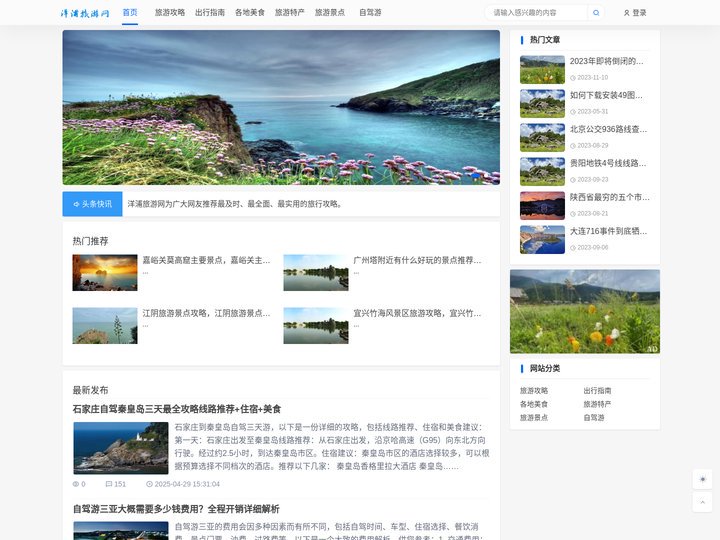This screenshot has height=540, width=720.
Task: Open hot article 大连716事件到底牺...
Action: [x=608, y=231]
